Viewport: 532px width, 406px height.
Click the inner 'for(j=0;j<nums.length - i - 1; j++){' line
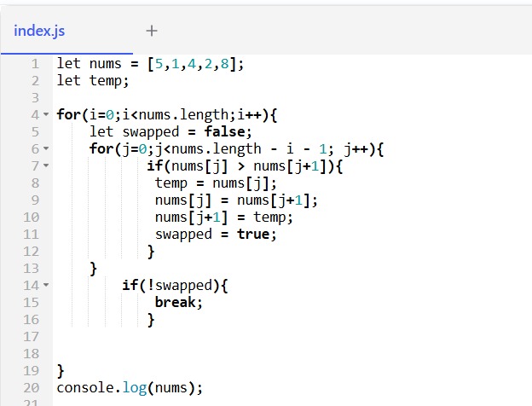pos(236,149)
